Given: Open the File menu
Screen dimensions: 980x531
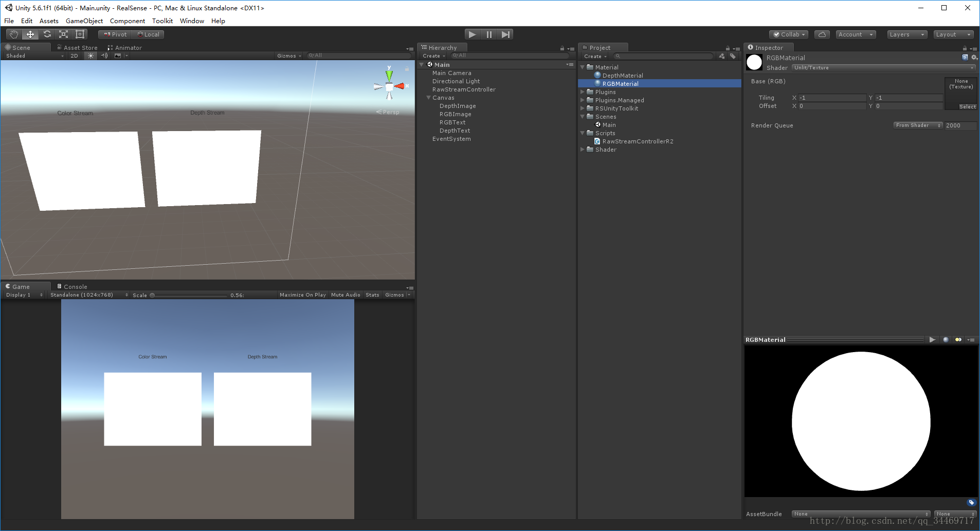Looking at the screenshot, I should 9,21.
